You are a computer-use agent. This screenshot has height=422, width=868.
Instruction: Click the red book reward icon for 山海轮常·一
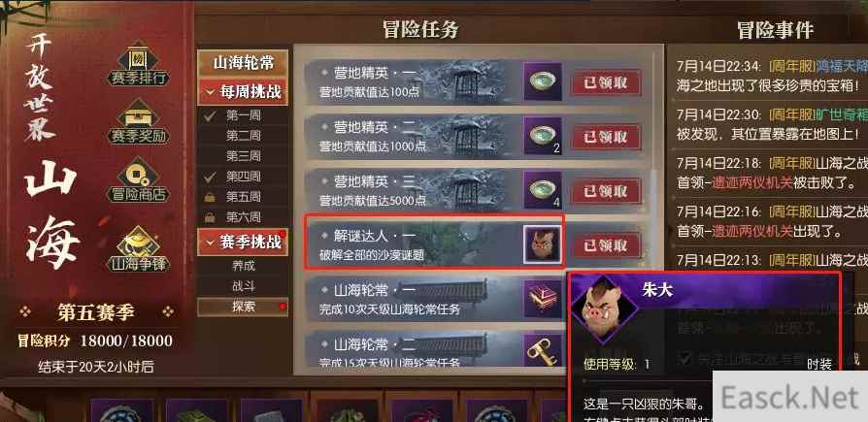point(543,299)
